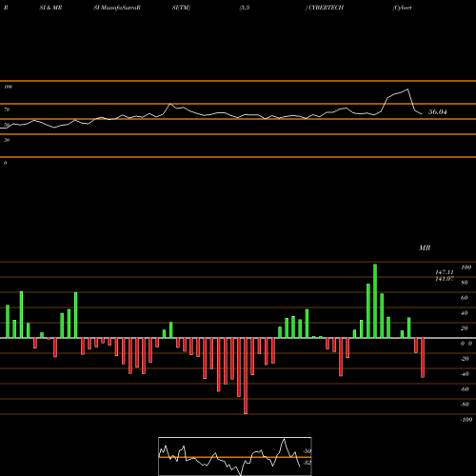Click the 56.04 RSI value label
Viewport: 476px width, 476px height.
tap(438, 111)
